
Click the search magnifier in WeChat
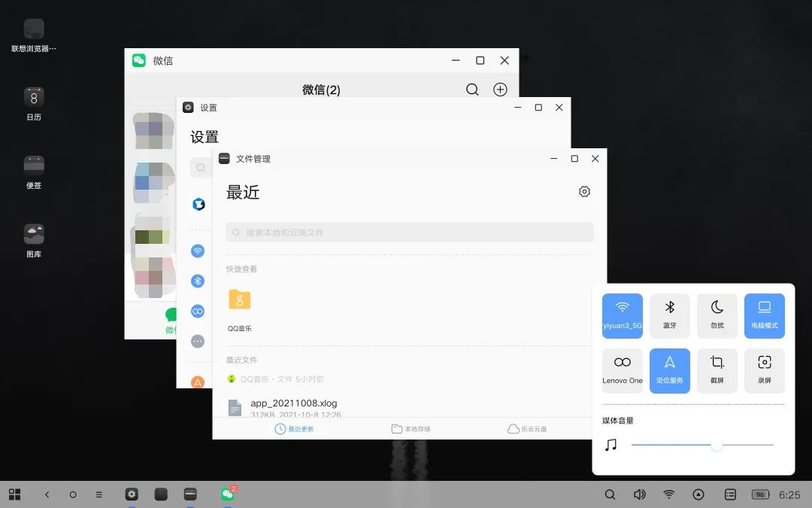tap(472, 89)
